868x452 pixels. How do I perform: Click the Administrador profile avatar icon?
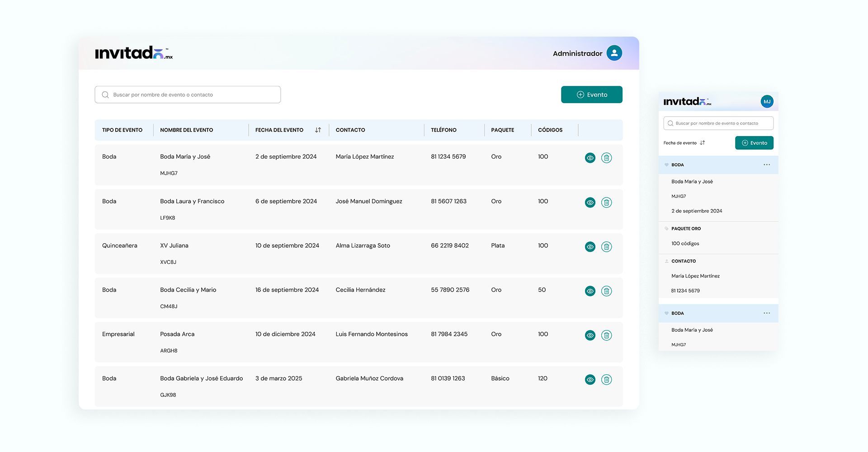(x=614, y=53)
